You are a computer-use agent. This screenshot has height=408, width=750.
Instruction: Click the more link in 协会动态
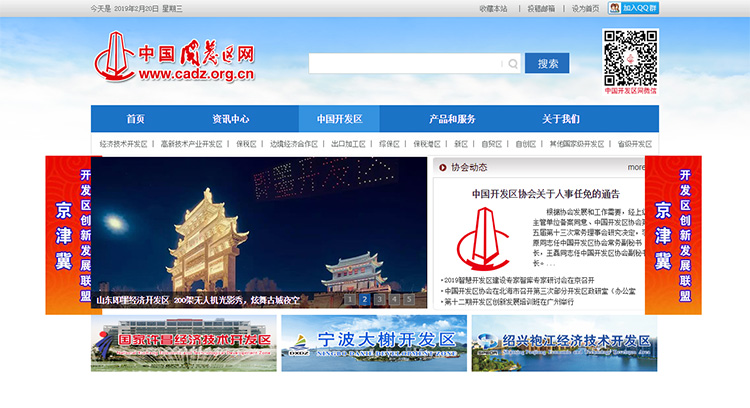click(636, 167)
